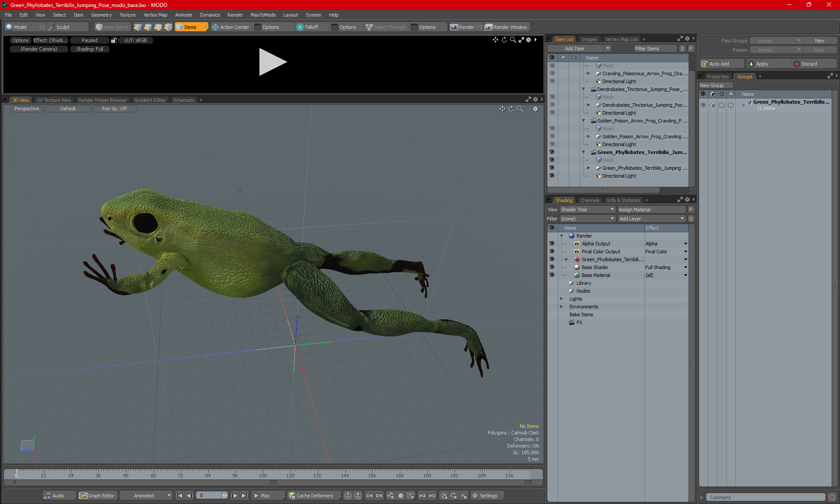Click the Render F9 button
This screenshot has width=840, height=504.
[x=466, y=27]
